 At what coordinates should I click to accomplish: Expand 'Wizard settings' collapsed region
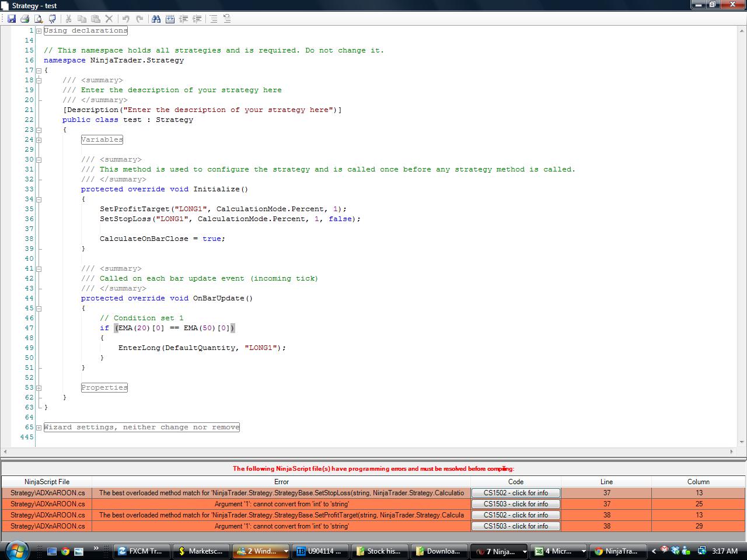(39, 428)
